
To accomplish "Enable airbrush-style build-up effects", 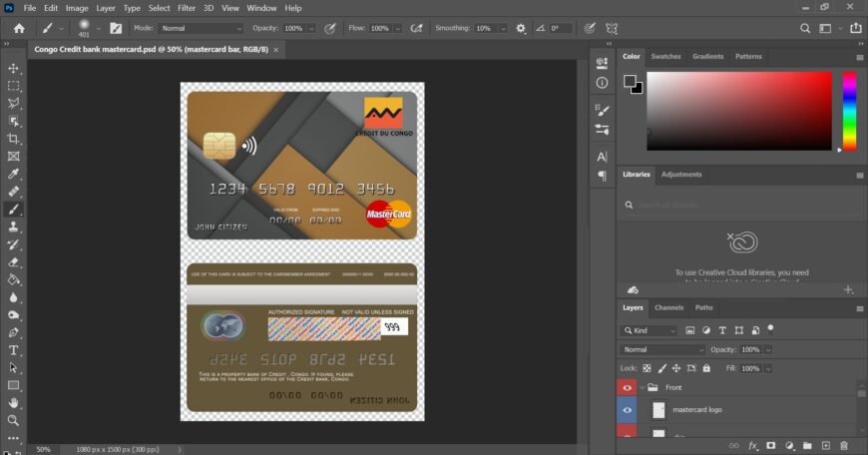I will (x=416, y=28).
